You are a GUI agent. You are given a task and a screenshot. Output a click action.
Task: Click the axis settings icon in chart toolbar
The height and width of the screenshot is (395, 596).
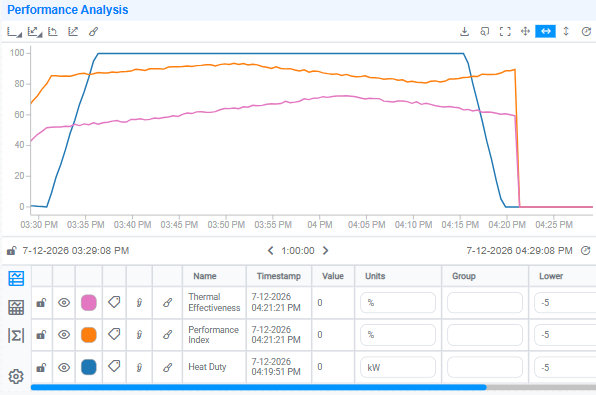(x=14, y=32)
